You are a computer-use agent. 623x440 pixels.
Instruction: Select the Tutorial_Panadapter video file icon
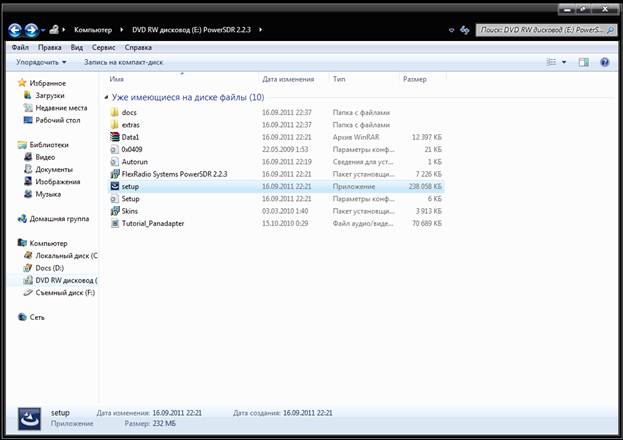tap(115, 223)
